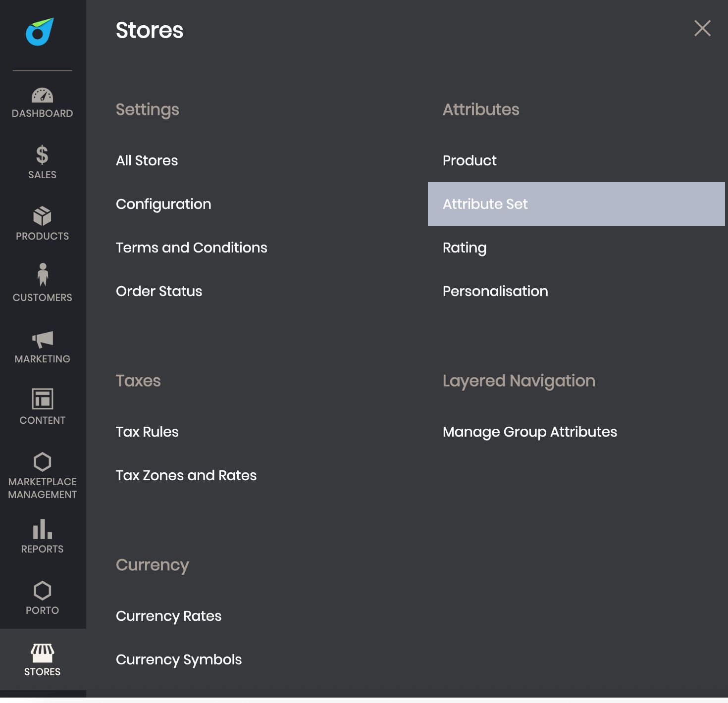Open Rating attributes
728x703 pixels.
[x=465, y=248]
